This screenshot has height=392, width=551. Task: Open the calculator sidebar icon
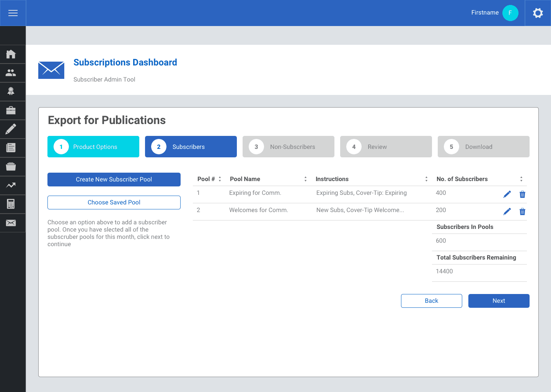(11, 204)
